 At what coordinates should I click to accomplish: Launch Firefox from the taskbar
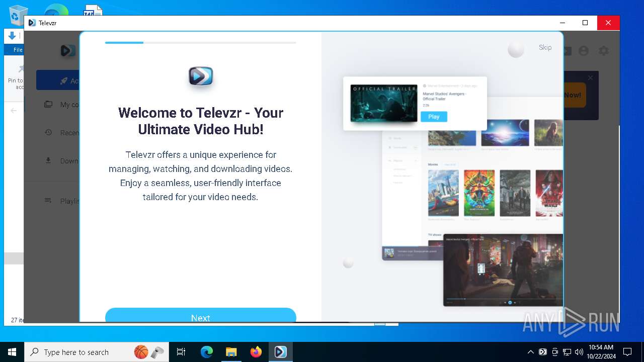pos(256,352)
